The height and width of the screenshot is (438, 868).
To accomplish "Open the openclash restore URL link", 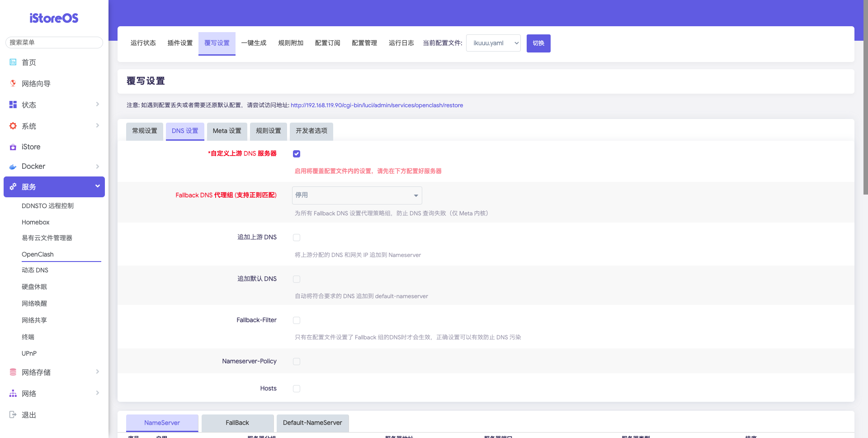I will [377, 105].
